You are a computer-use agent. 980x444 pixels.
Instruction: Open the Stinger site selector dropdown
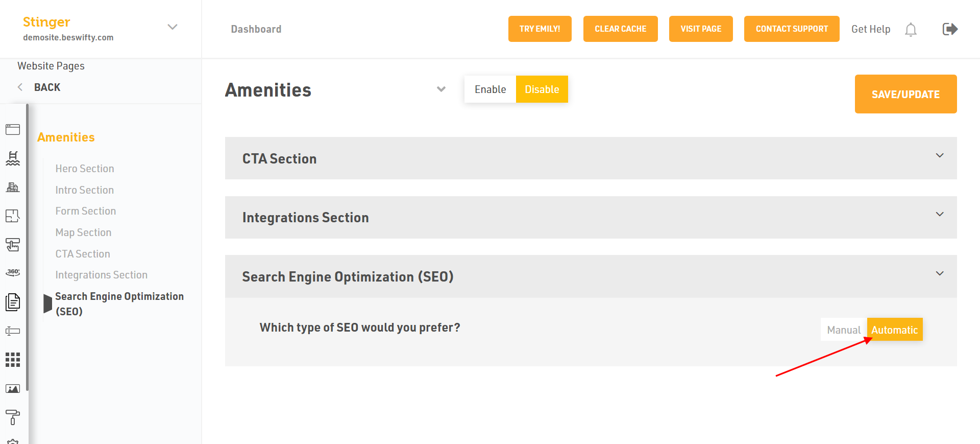[173, 27]
